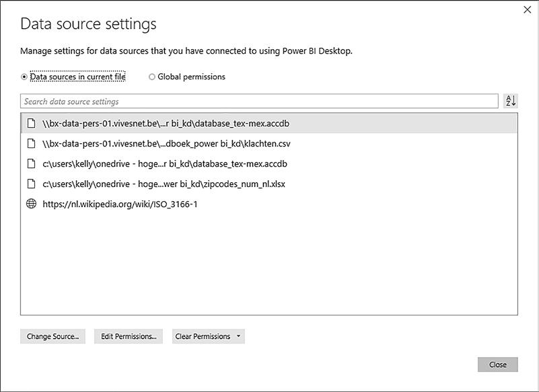
Task: Click file icon for local database_tex-mex.accdb
Action: coord(31,164)
